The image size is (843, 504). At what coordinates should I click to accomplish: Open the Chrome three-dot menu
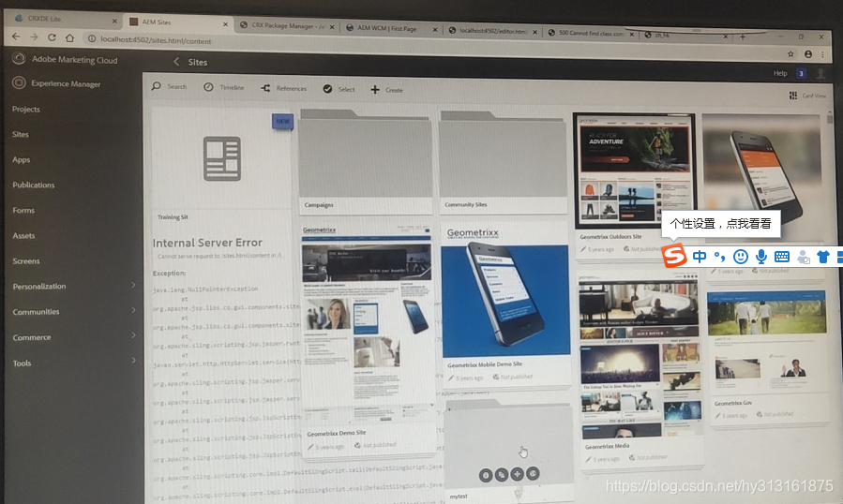pos(822,54)
